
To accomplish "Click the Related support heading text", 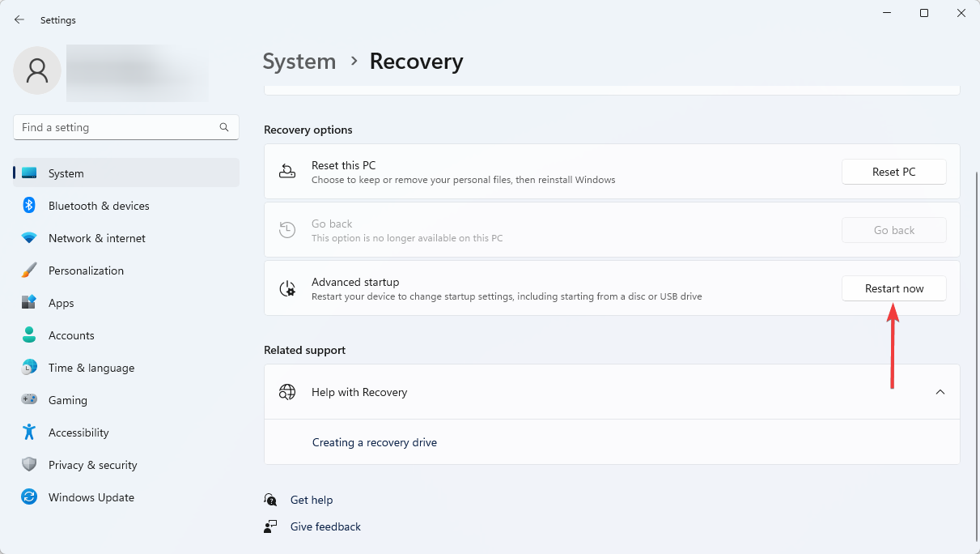I will (304, 350).
